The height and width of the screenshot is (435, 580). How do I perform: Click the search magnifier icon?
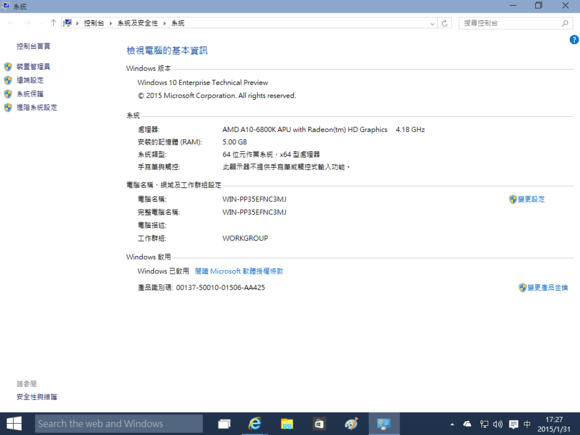[565, 23]
